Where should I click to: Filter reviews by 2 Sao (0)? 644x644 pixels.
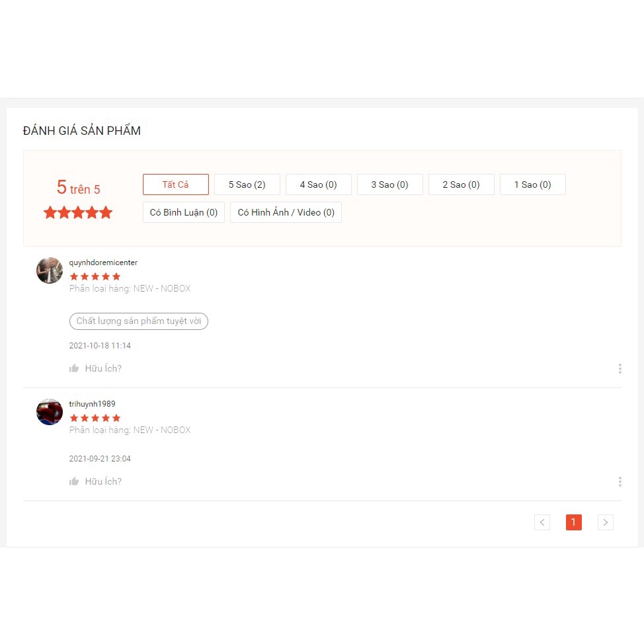(x=462, y=184)
